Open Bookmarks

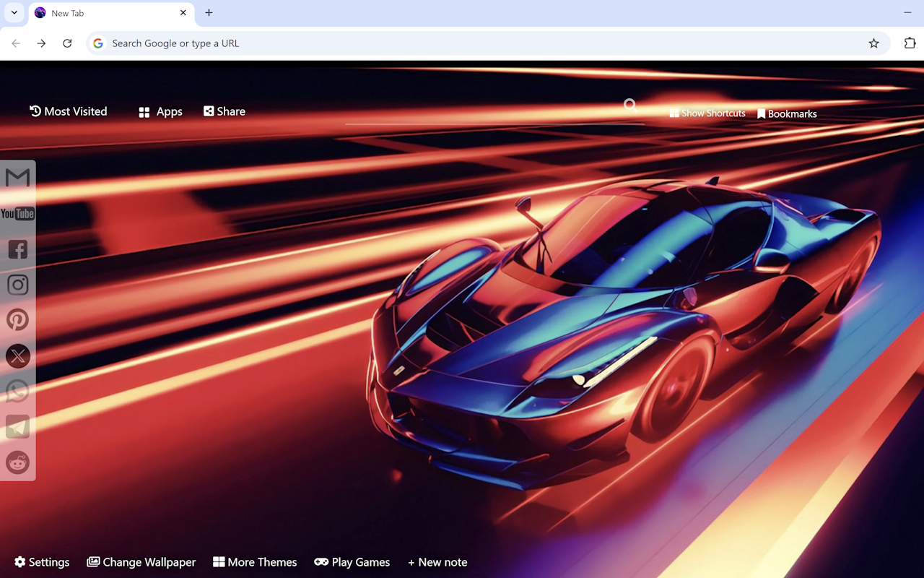(x=787, y=113)
